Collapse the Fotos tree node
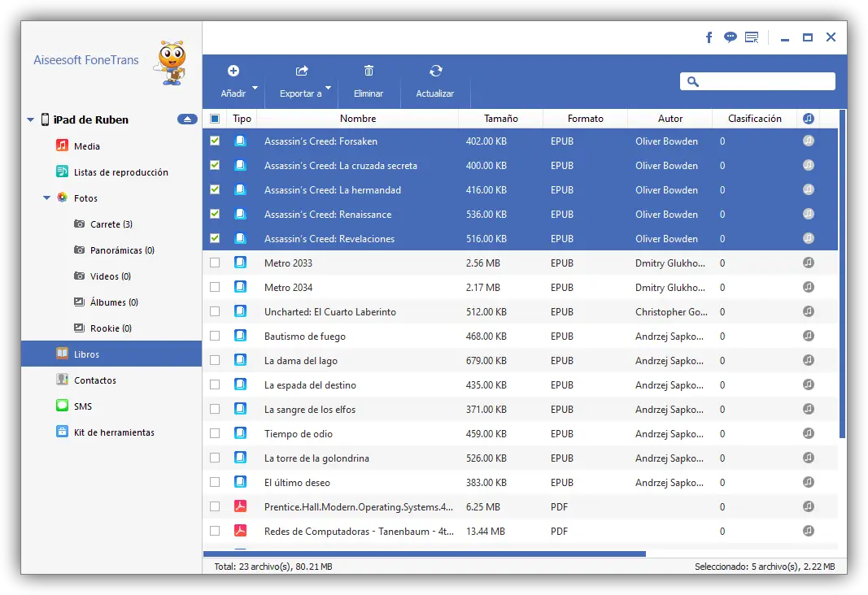868x595 pixels. point(47,198)
